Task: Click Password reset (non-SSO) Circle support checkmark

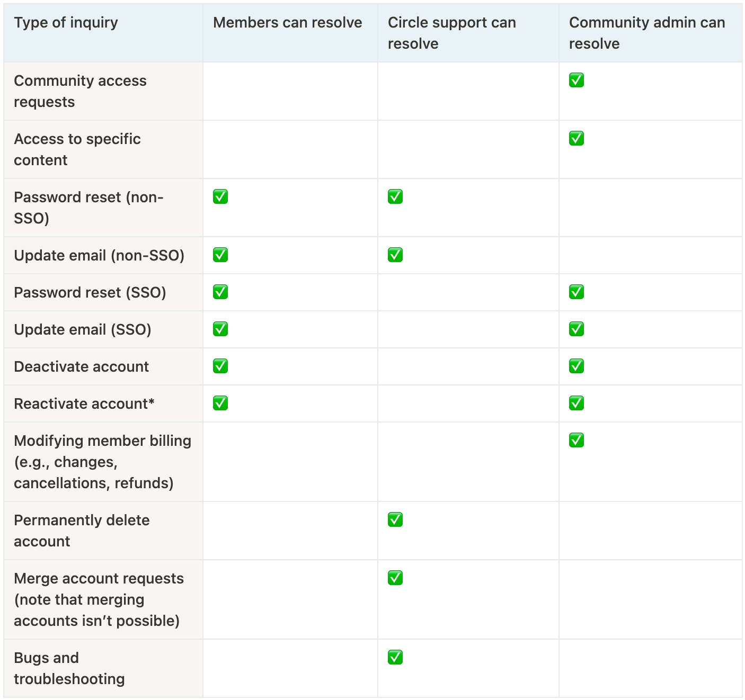Action: 395,197
